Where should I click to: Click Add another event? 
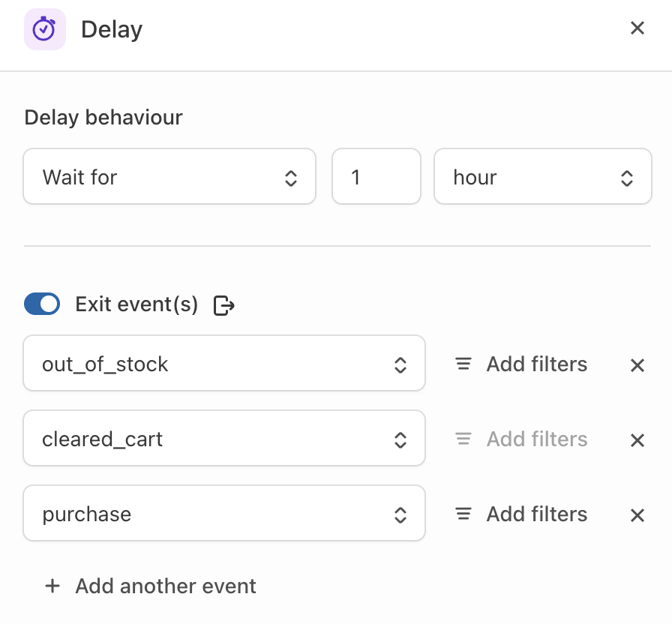(165, 586)
